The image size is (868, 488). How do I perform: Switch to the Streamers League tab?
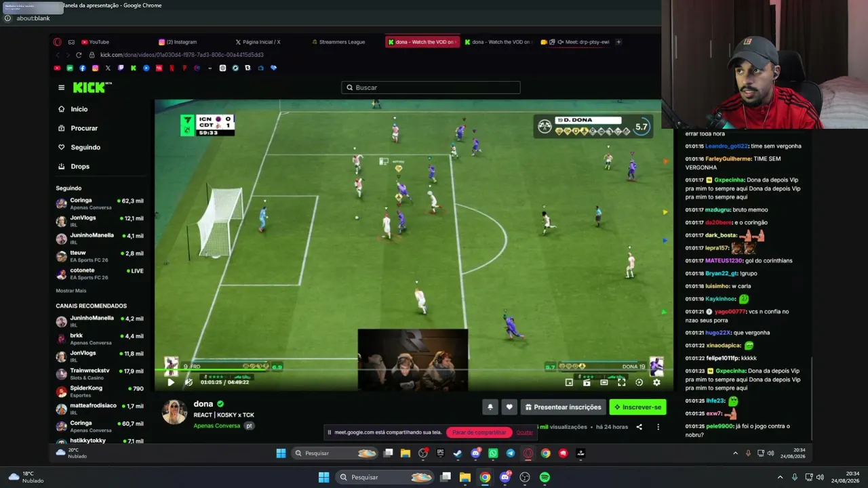339,42
